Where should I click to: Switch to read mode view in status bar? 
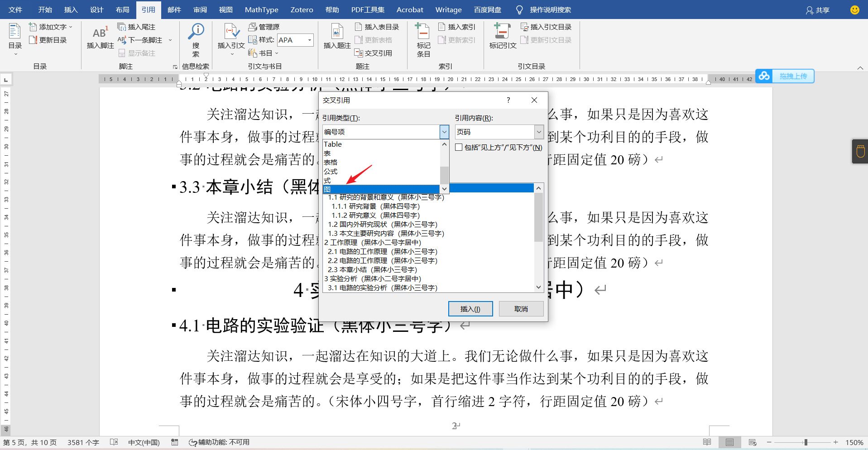(x=707, y=442)
